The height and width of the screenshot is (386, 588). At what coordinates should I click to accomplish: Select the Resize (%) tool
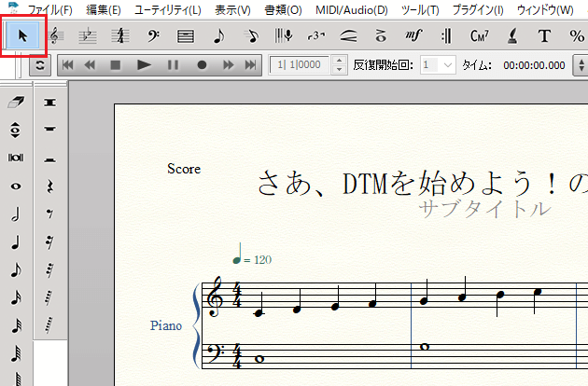tap(575, 37)
